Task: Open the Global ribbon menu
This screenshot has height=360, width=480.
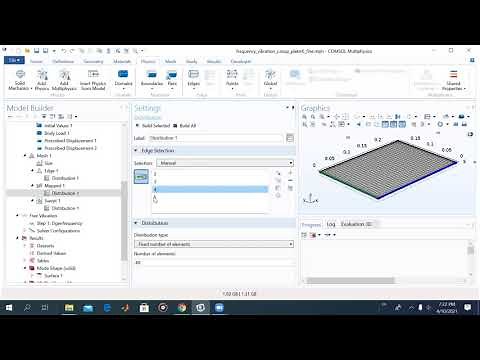Action: point(270,80)
